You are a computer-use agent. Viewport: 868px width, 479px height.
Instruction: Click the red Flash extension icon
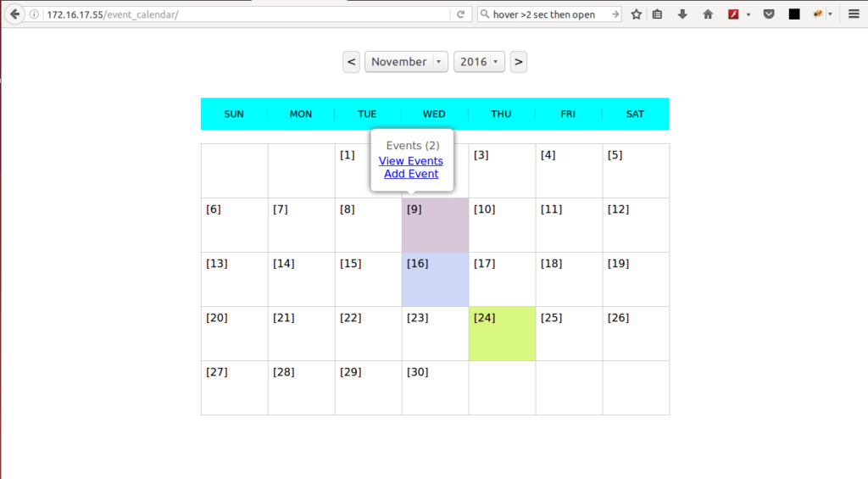point(733,14)
